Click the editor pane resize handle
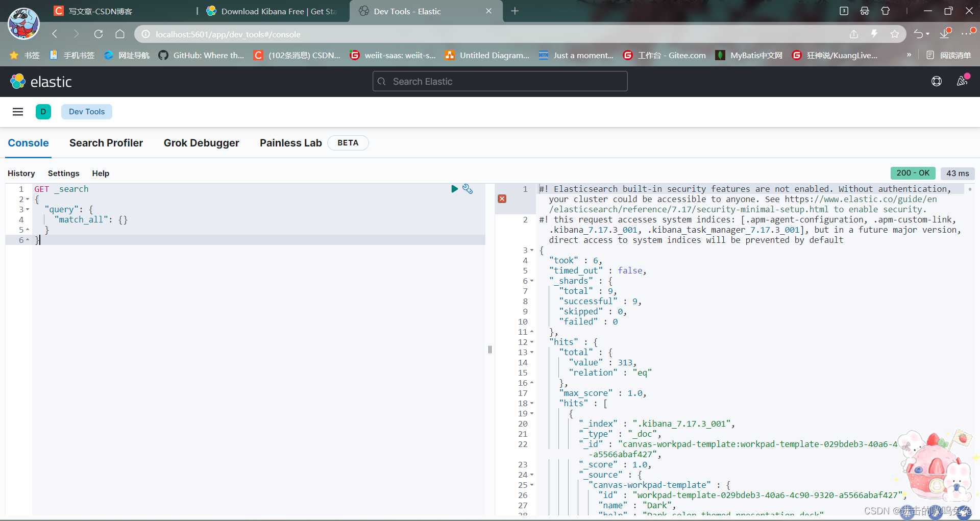980x521 pixels. point(490,350)
